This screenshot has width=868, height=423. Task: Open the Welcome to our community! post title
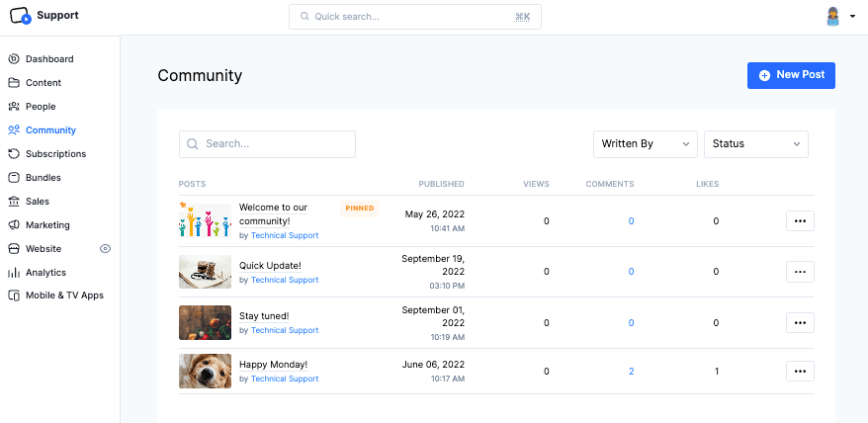[x=273, y=214]
